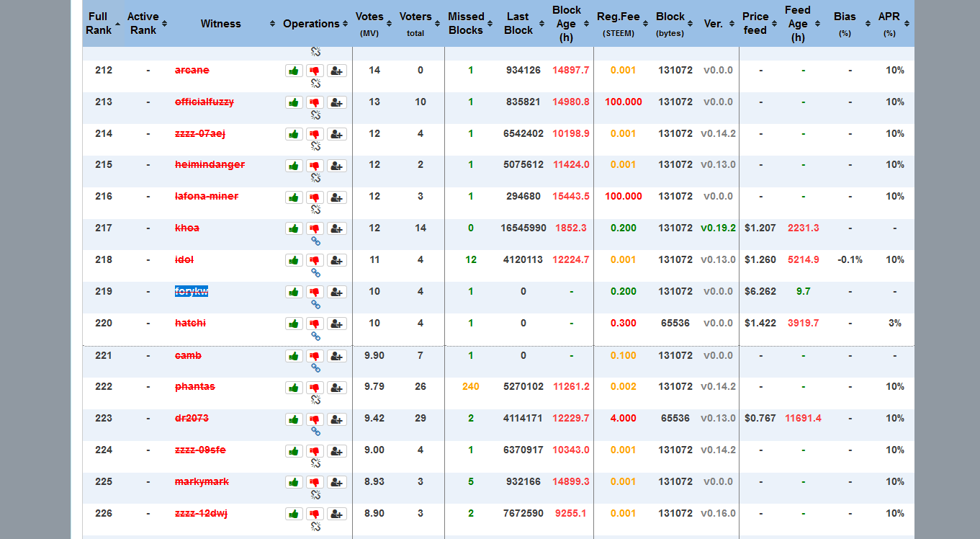The height and width of the screenshot is (539, 980).
Task: Open witness link officialfuzzy
Action: 204,102
